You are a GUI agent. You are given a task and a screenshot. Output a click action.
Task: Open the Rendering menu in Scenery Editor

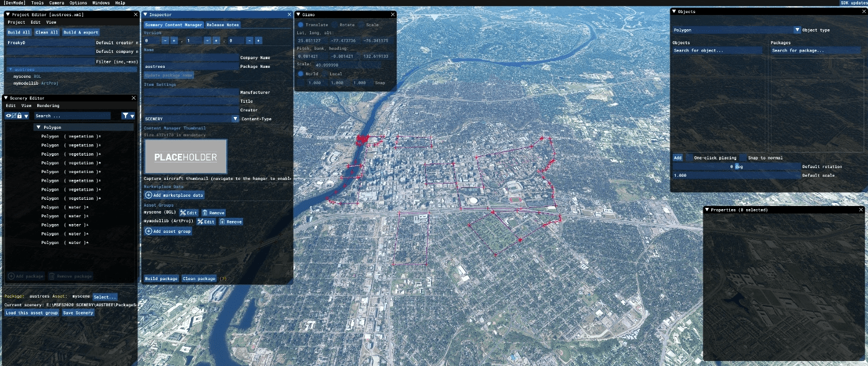[x=48, y=106]
